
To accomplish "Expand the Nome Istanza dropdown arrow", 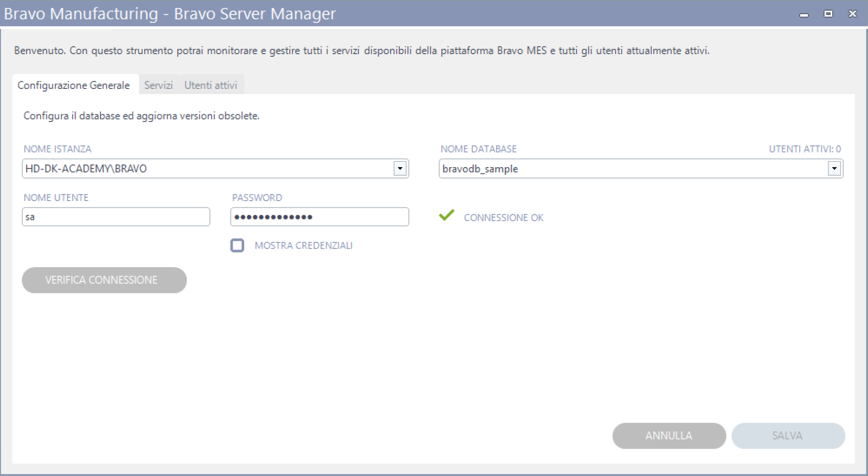I will [400, 168].
